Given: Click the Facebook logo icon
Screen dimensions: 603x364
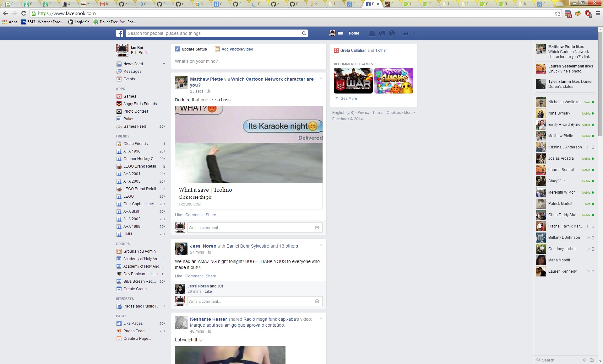Looking at the screenshot, I should 120,33.
